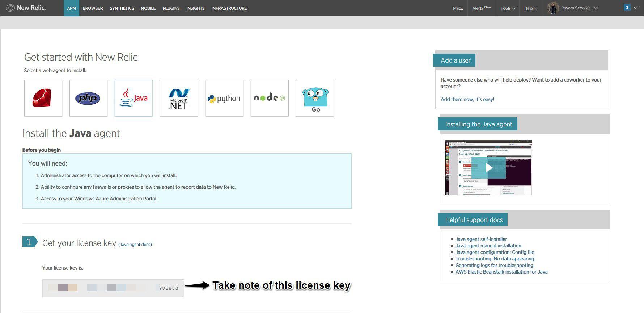Go to the SYNTHETICS tab
The width and height of the screenshot is (644, 313).
click(122, 8)
